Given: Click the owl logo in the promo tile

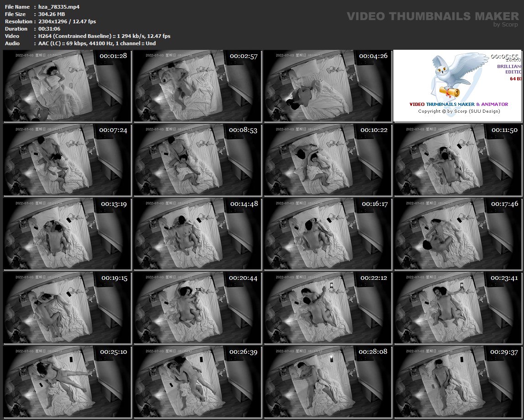Looking at the screenshot, I should click(452, 75).
